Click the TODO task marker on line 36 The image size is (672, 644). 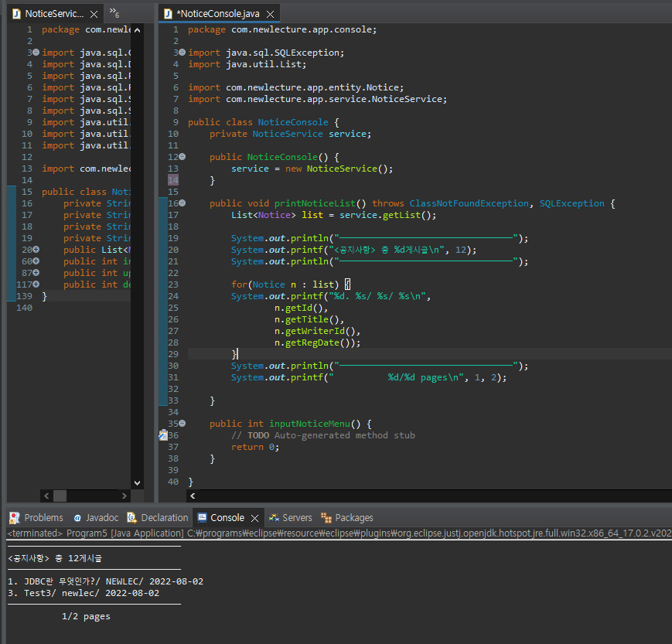pos(163,435)
